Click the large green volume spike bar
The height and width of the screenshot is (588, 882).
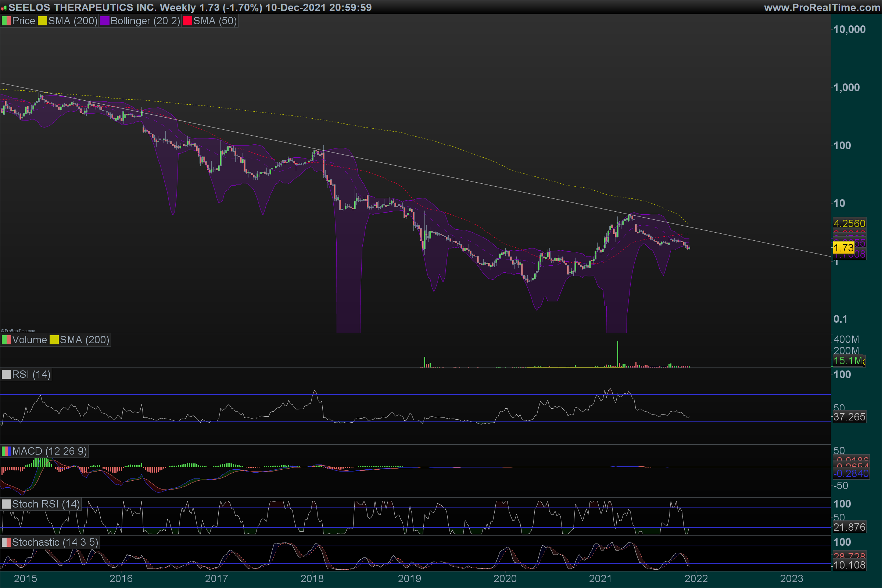(x=617, y=354)
